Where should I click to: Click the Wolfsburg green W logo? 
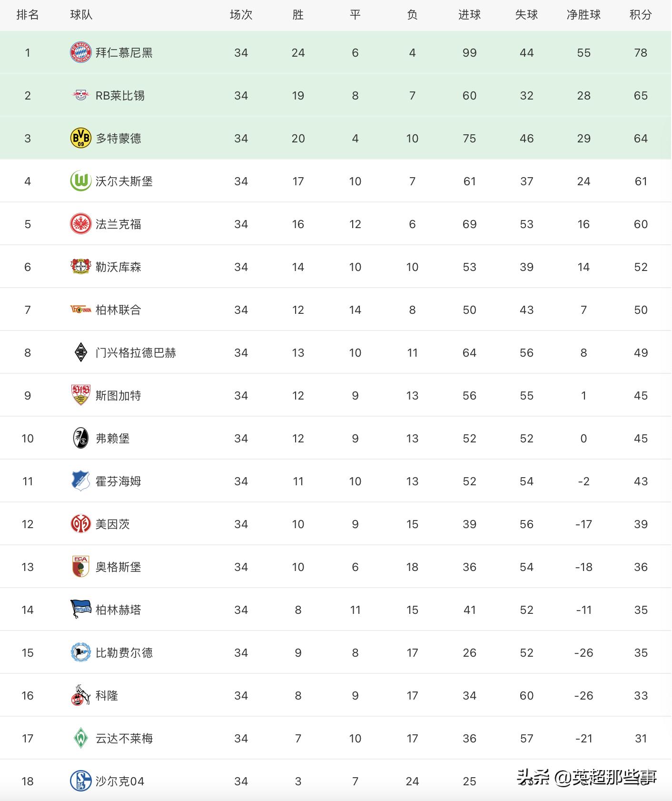pos(80,181)
